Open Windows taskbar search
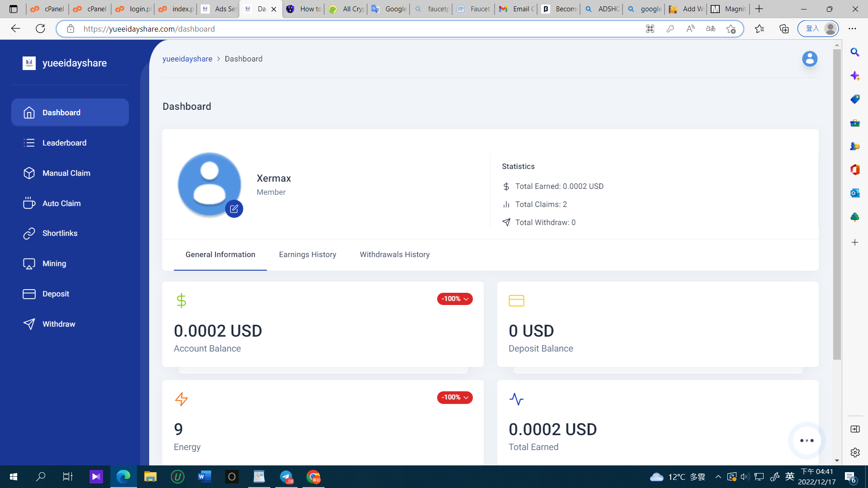868x488 pixels. coord(41,477)
